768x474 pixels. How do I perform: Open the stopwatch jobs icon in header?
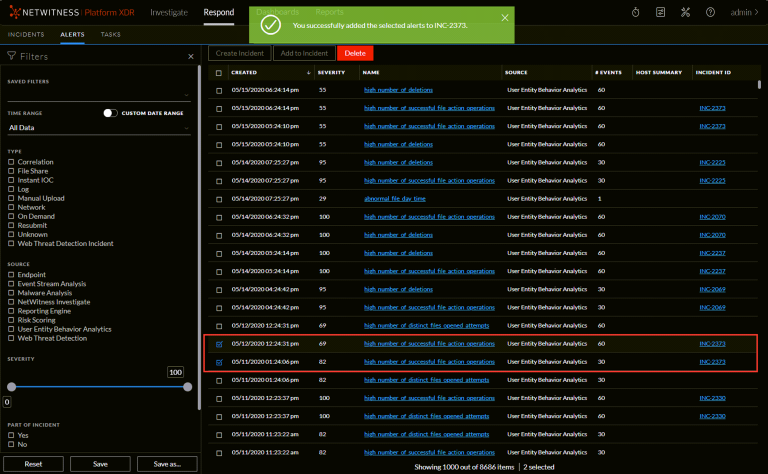(x=636, y=12)
